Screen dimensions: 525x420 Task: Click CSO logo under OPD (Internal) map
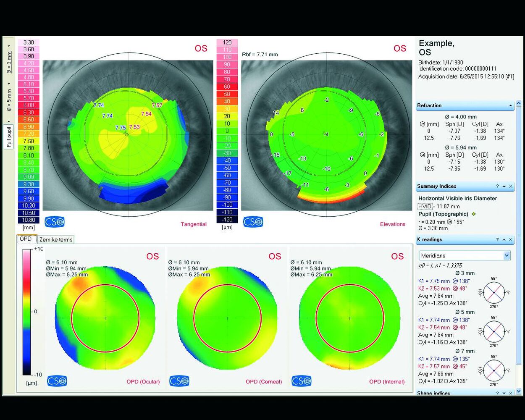click(302, 381)
